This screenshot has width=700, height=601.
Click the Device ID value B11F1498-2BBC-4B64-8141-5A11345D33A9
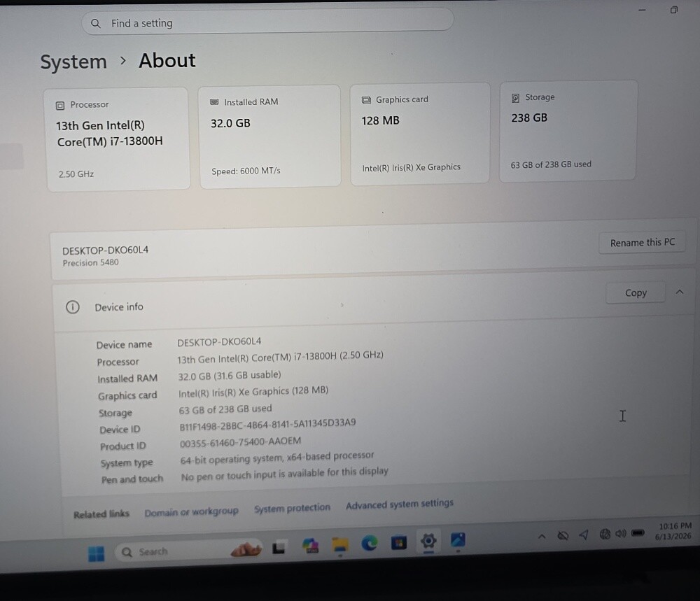tap(267, 424)
